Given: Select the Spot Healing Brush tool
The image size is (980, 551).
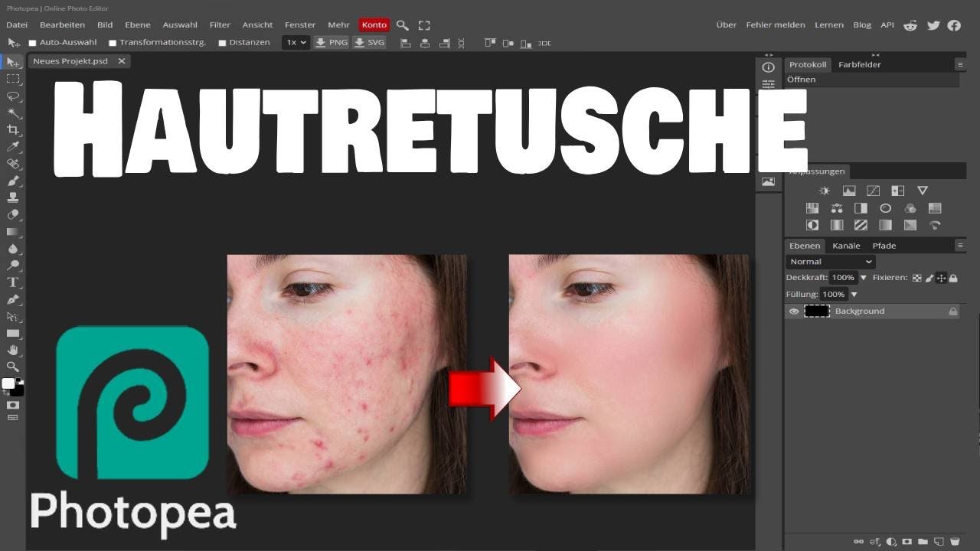Looking at the screenshot, I should [x=13, y=164].
